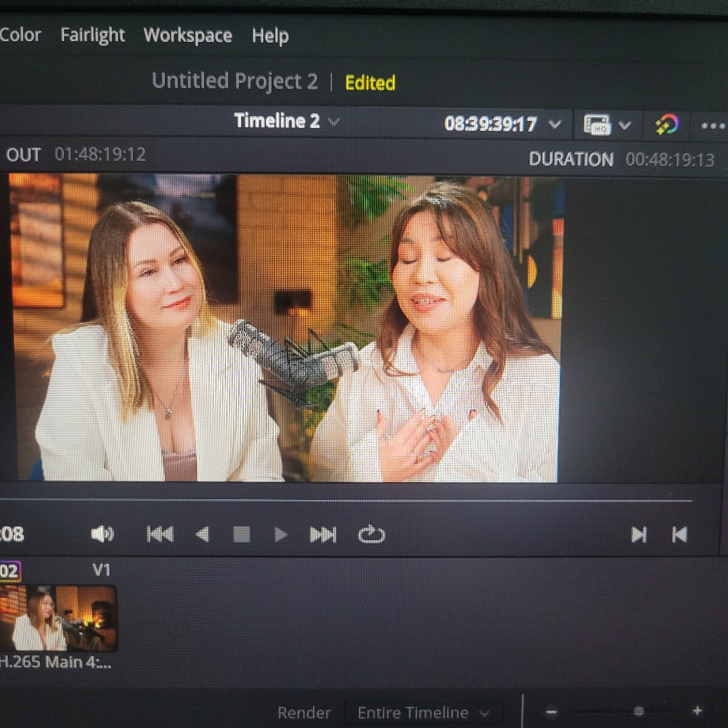Zoom in timeline with the plus button
The height and width of the screenshot is (728, 728).
click(697, 711)
